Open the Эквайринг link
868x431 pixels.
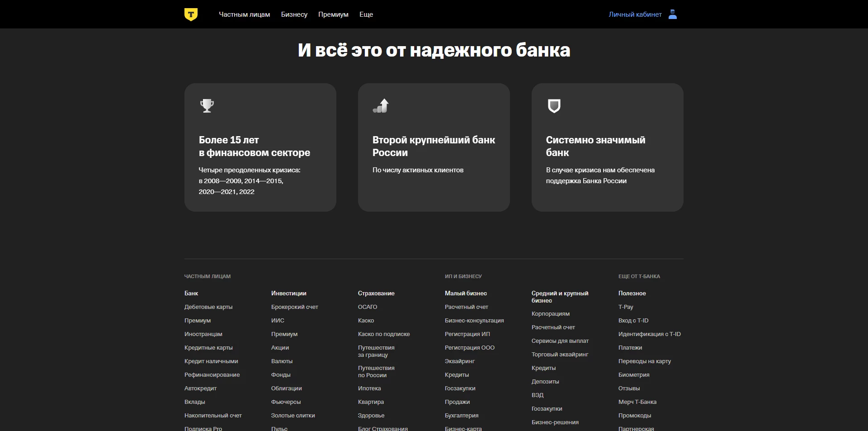[460, 361]
